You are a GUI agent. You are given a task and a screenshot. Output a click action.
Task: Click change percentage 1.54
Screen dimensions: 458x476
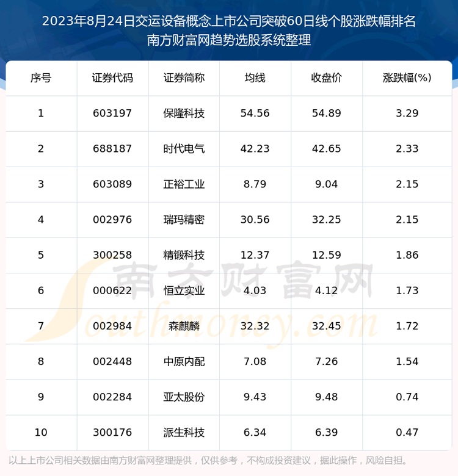[x=407, y=361]
